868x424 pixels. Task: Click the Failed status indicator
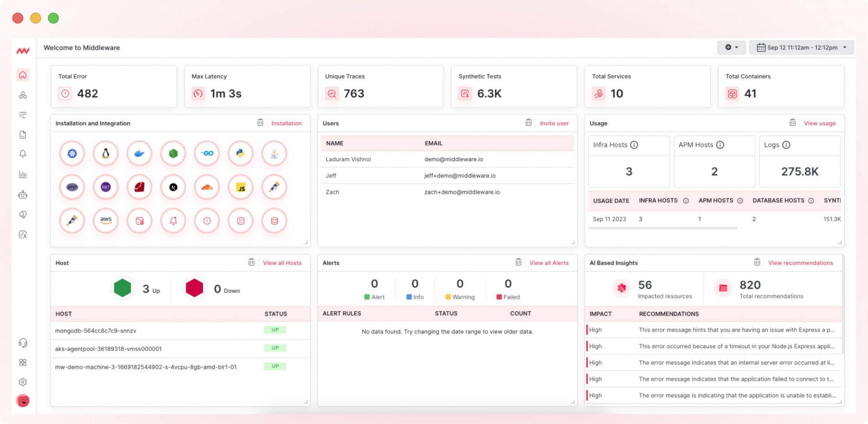click(x=508, y=289)
